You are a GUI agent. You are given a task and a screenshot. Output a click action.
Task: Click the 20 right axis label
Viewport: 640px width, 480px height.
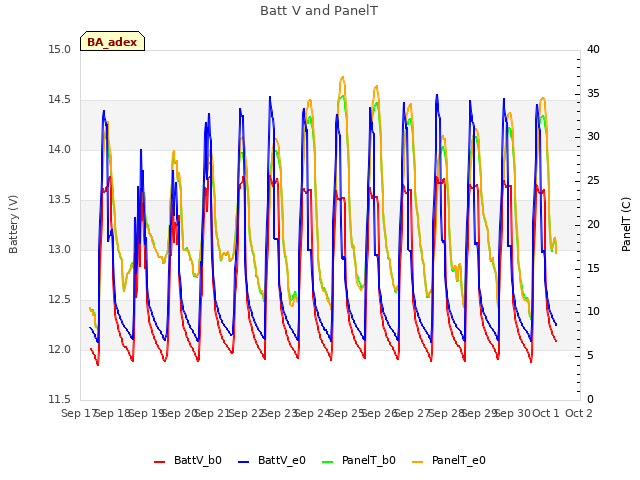tap(593, 224)
